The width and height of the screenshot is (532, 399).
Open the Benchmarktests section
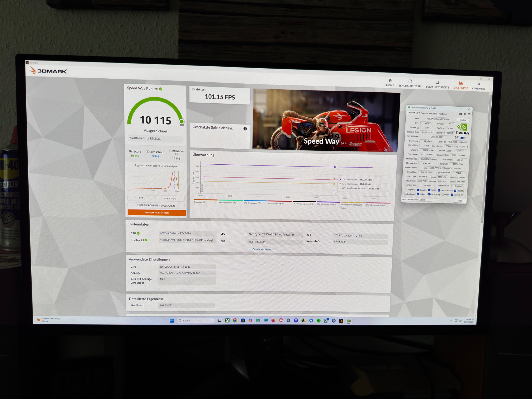tap(410, 83)
